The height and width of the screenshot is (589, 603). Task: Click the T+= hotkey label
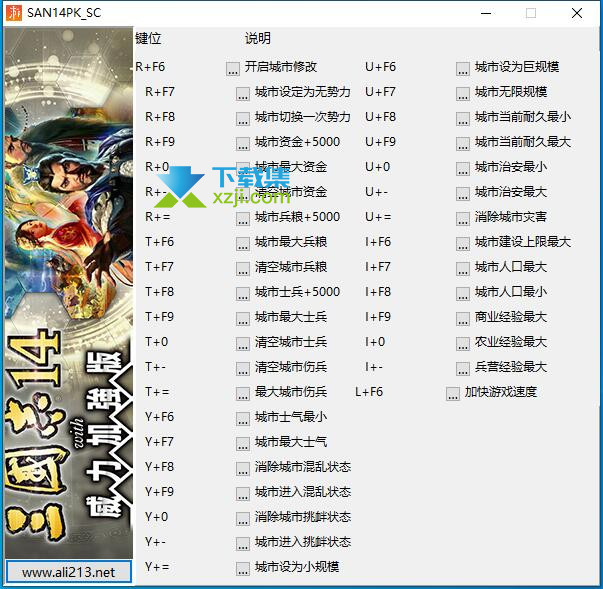157,392
